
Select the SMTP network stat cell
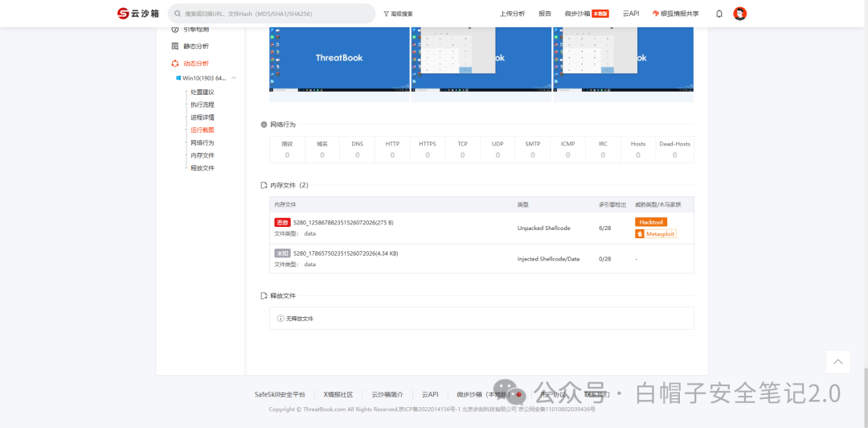click(x=533, y=149)
